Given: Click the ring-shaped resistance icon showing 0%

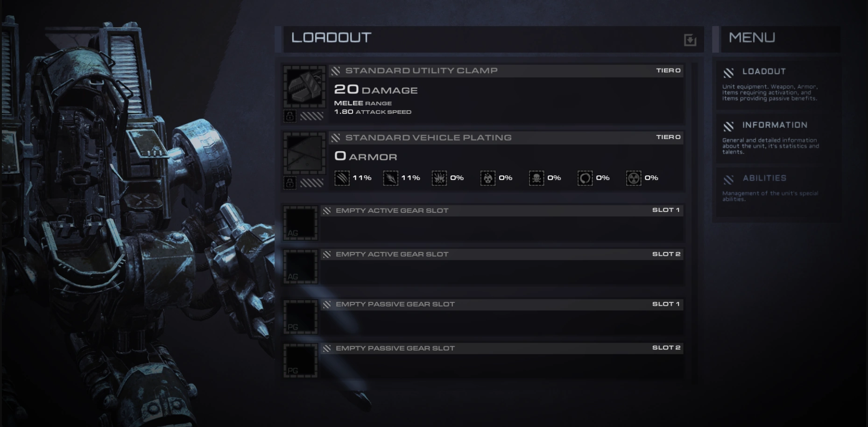Looking at the screenshot, I should coord(585,178).
